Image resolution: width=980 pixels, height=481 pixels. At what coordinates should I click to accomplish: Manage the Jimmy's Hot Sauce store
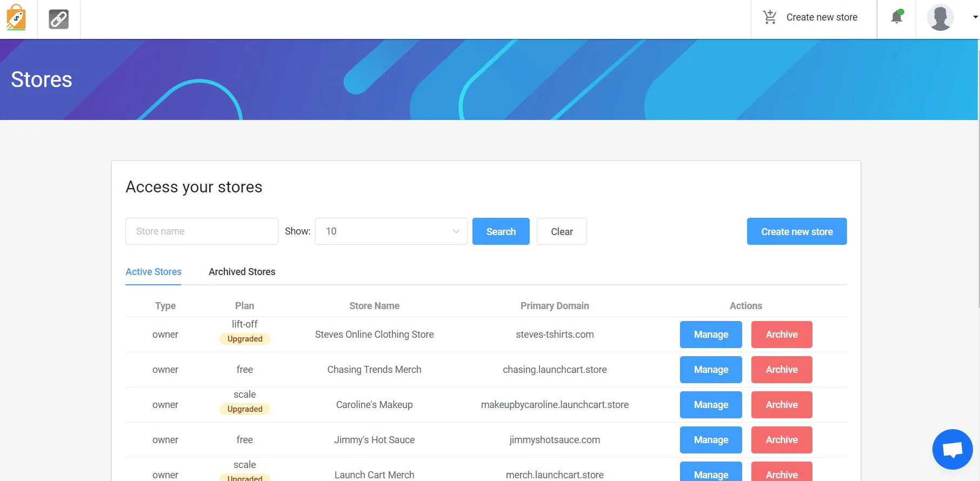(x=711, y=440)
